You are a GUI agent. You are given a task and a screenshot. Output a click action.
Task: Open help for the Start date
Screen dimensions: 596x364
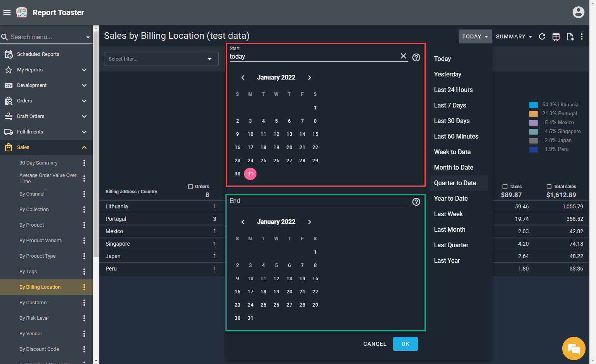pos(416,57)
